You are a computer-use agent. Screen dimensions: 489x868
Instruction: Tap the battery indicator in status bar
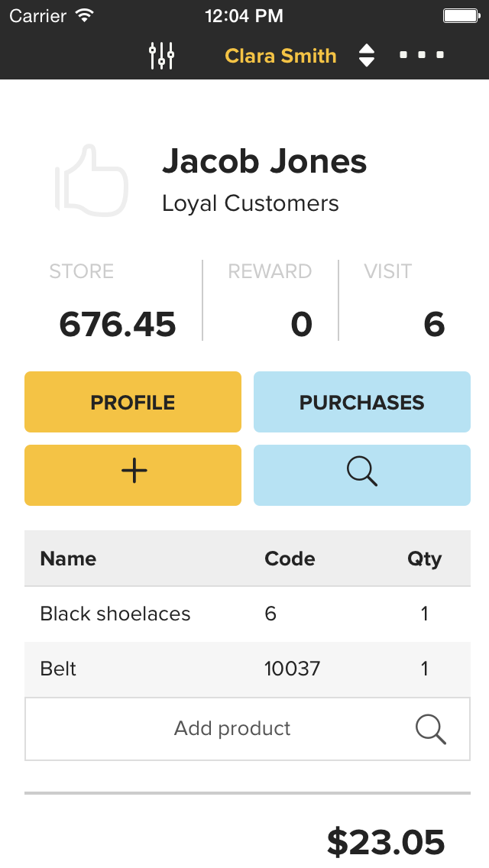pyautogui.click(x=461, y=15)
